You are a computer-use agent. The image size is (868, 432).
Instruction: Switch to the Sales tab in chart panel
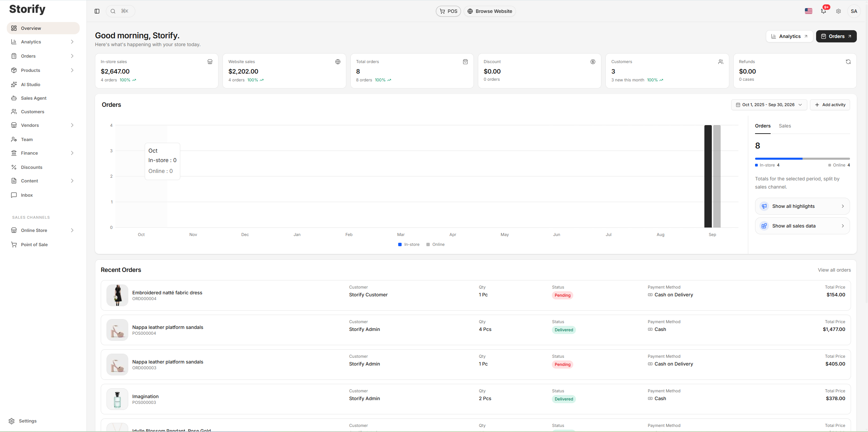point(785,126)
